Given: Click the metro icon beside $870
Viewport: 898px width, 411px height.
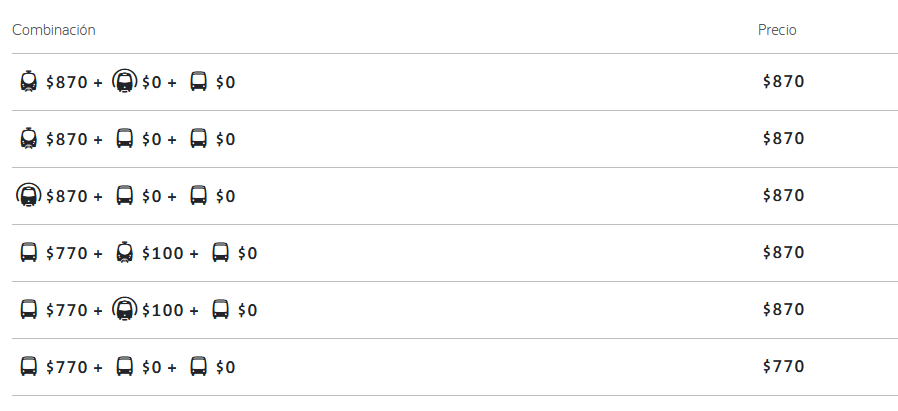Looking at the screenshot, I should [x=28, y=196].
